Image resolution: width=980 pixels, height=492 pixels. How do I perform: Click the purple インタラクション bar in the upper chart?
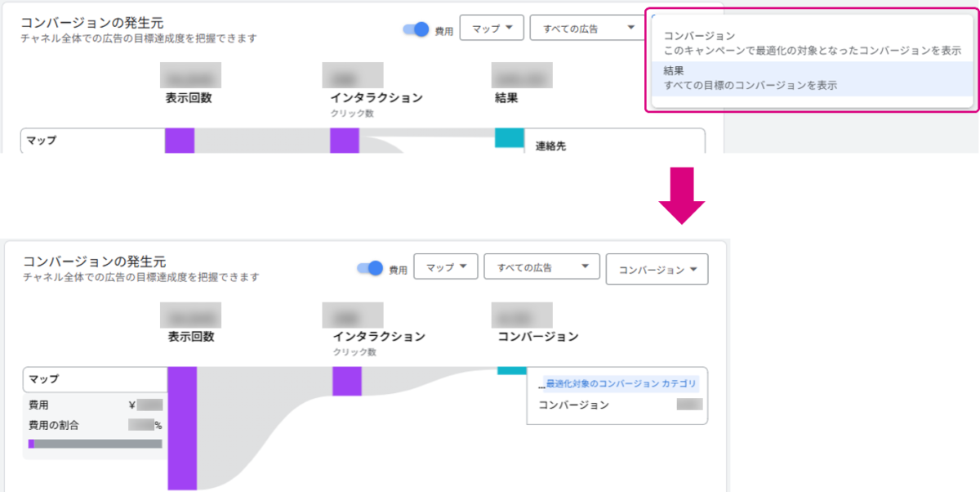tap(344, 140)
